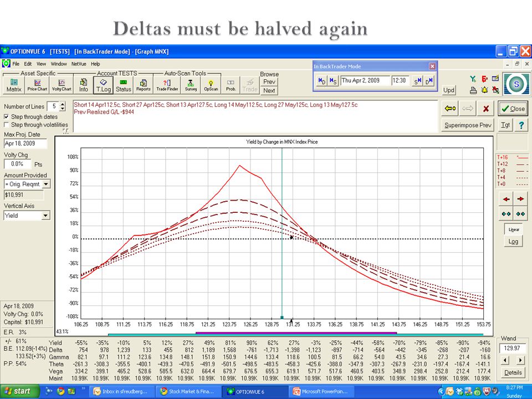Uncheck Step through dates
This screenshot has width=532, height=399.
[7, 116]
